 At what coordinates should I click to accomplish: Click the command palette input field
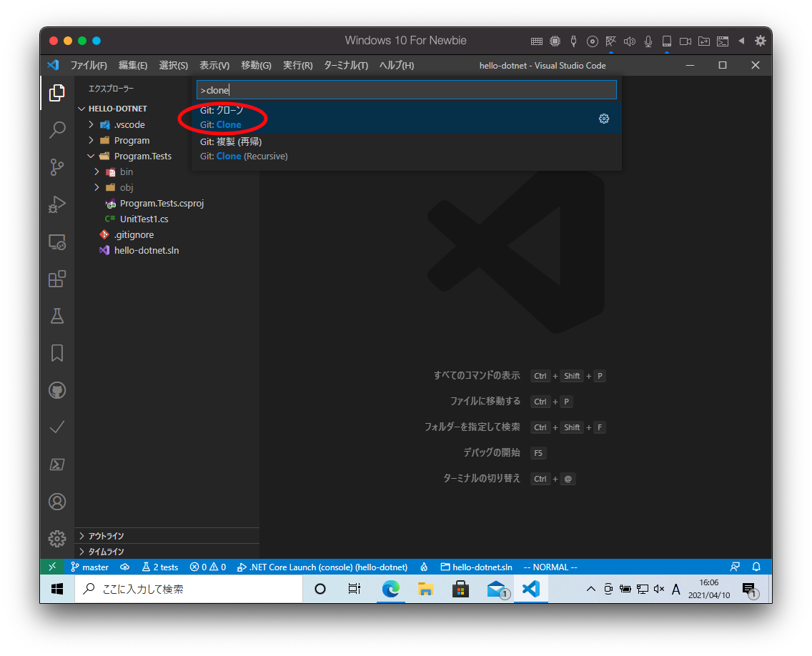tap(407, 89)
